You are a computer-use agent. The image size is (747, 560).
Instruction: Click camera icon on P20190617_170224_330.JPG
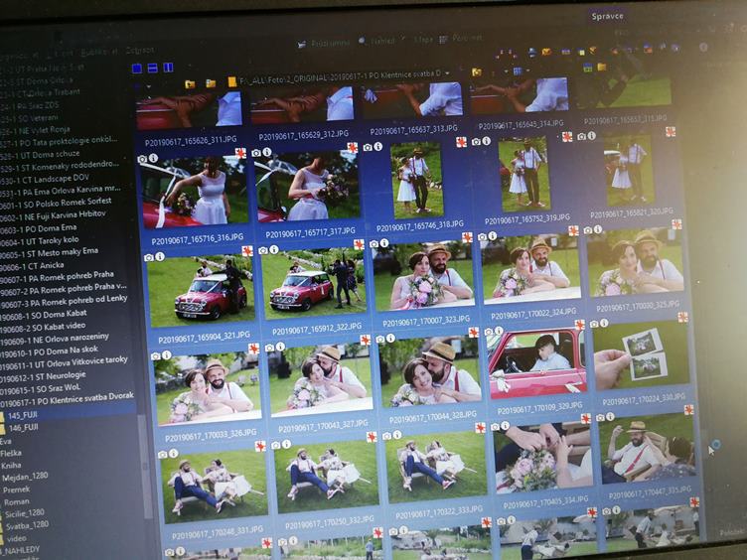tap(594, 324)
